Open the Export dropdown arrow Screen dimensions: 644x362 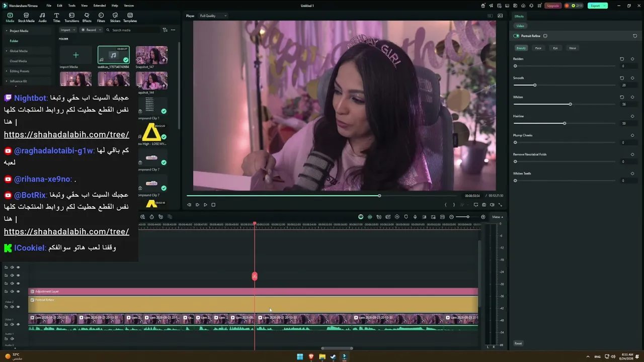click(x=604, y=6)
